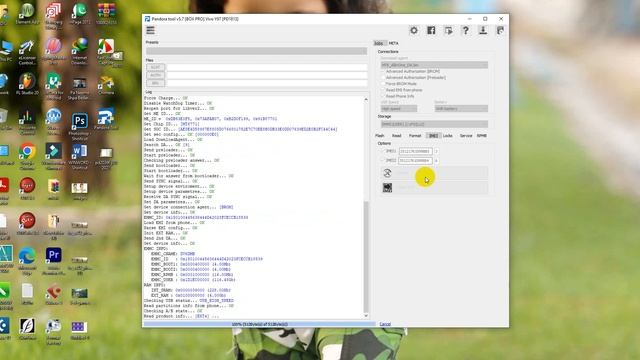Toggle the IMEI2 checkbox

[383, 160]
